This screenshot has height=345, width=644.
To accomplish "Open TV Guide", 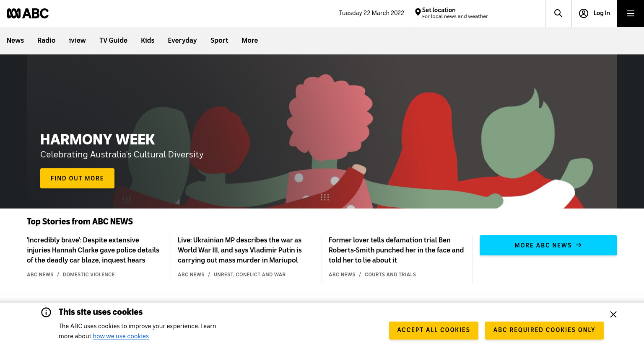I will (x=113, y=41).
